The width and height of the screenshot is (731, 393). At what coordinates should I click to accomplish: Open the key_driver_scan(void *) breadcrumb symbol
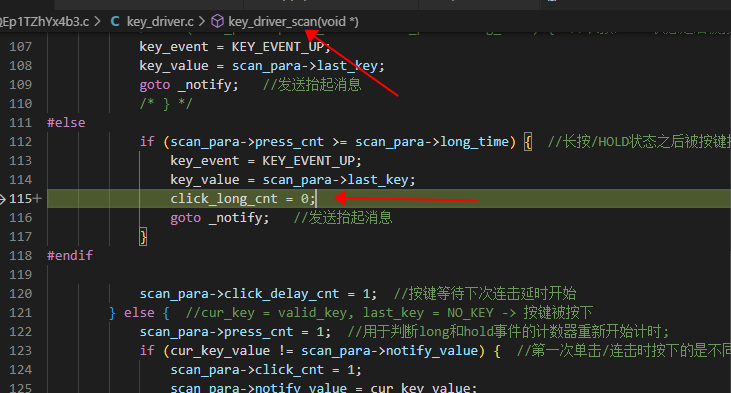[293, 22]
